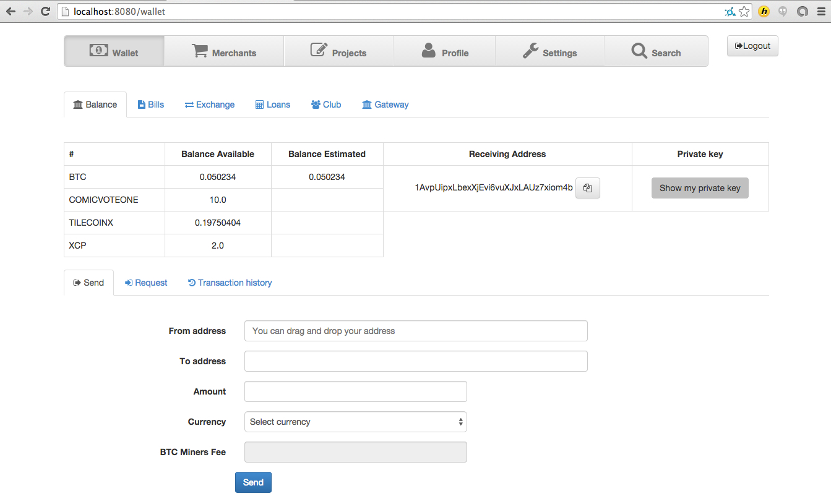Copy receiving address with clipboard icon
Screen dimensions: 831x504
pyautogui.click(x=588, y=188)
